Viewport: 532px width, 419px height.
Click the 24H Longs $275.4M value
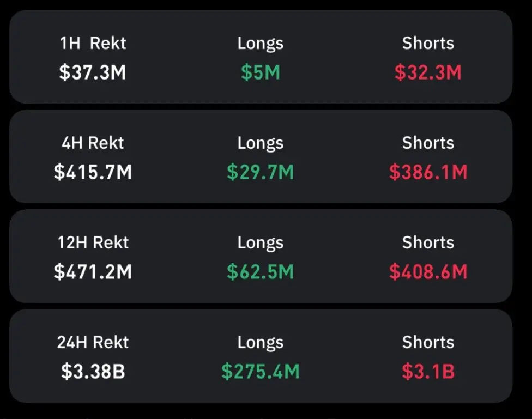pos(261,372)
